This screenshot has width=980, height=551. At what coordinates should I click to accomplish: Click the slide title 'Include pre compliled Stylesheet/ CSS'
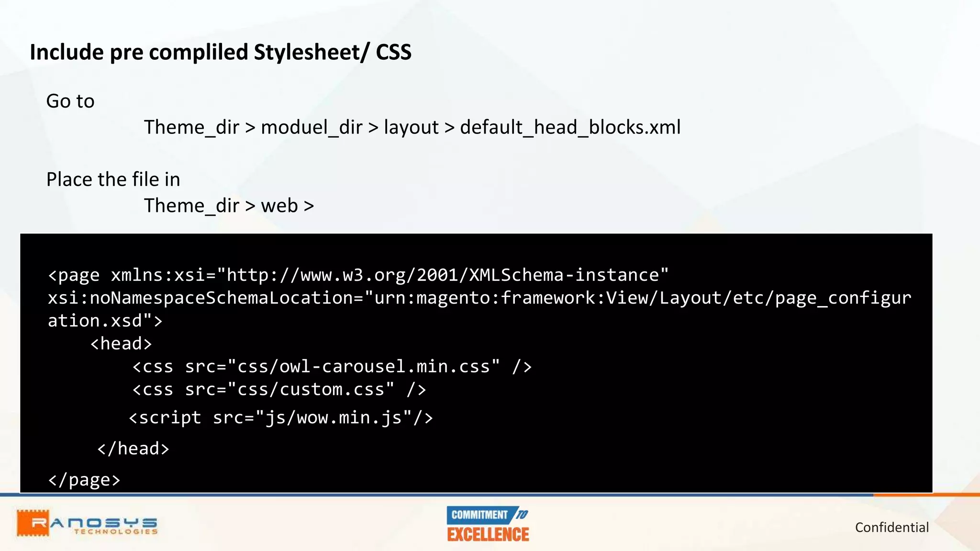point(221,52)
